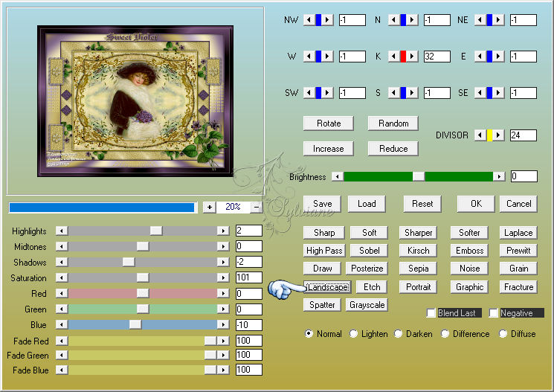
Task: Apply the High Pass preset
Action: click(x=324, y=250)
